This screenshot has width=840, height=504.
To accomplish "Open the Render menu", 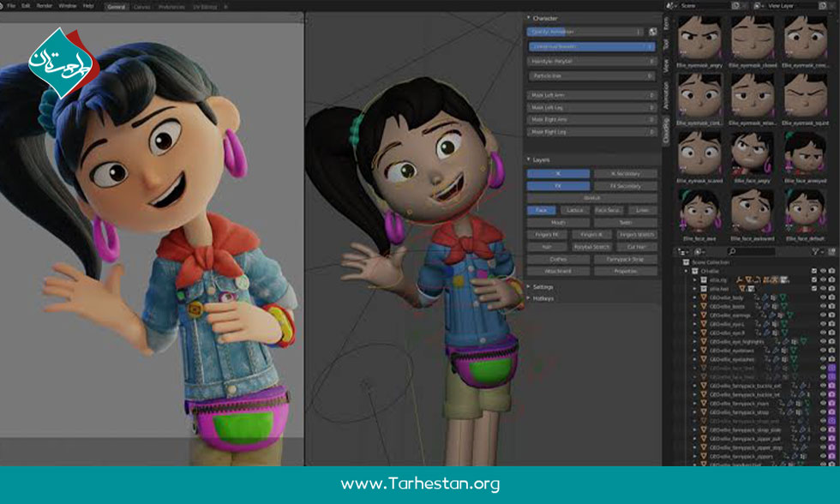I will [x=45, y=5].
